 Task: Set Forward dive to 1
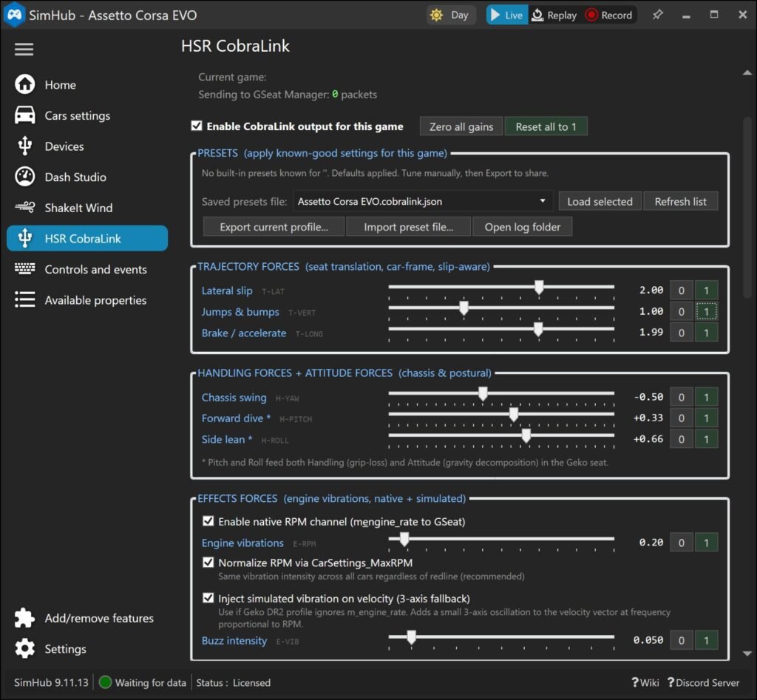706,418
